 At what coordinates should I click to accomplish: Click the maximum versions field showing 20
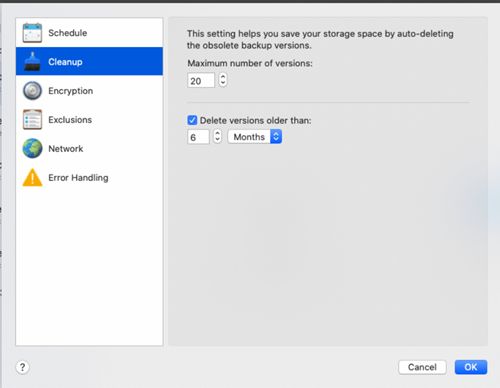(201, 80)
